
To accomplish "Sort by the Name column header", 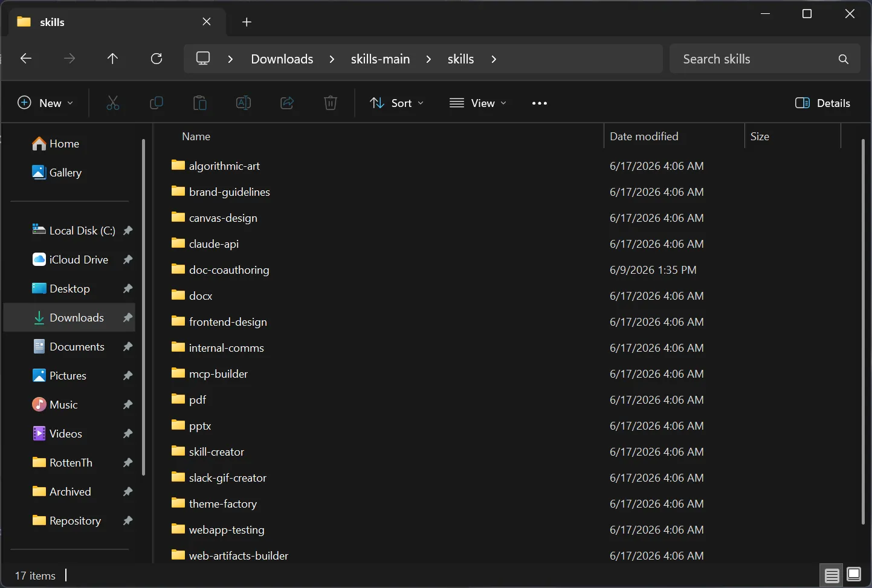I will pyautogui.click(x=196, y=137).
